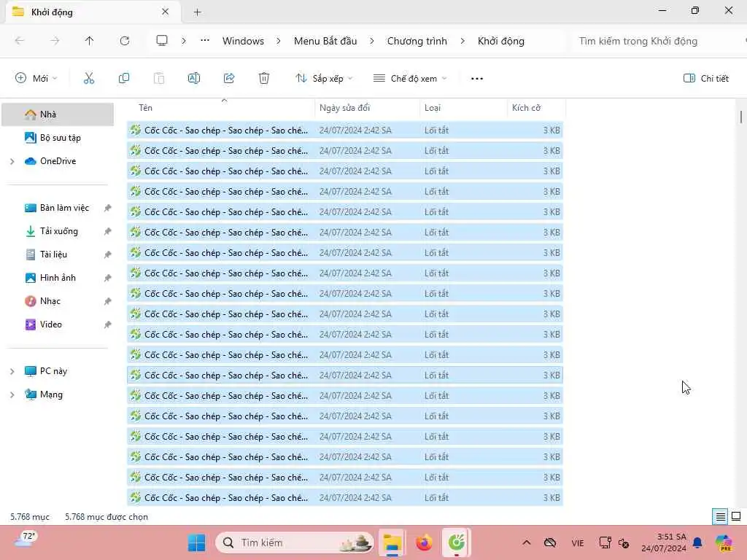Open the weather widget showing 72°
The image size is (747, 560).
pos(26,540)
